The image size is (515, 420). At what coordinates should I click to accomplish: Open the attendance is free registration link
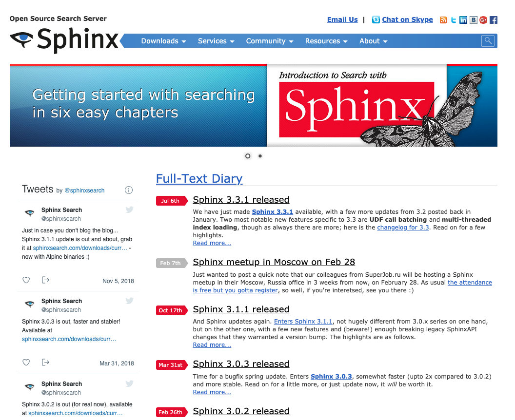(470, 283)
